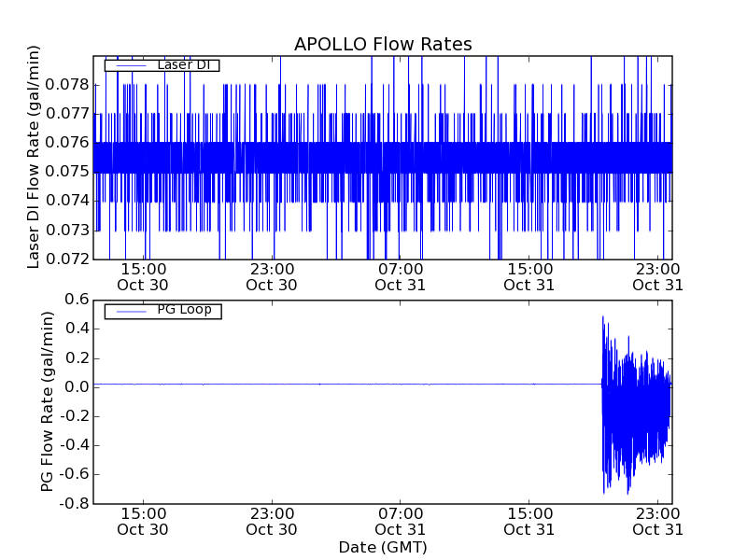
Task: Click '15:00 Oct 31' under the PG Loop plot
Action: coord(529,522)
